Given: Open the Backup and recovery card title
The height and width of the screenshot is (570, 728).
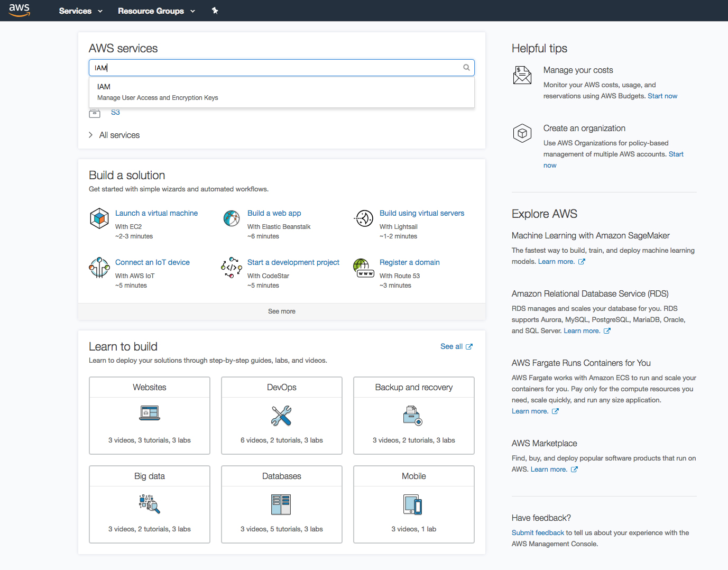Looking at the screenshot, I should click(414, 387).
